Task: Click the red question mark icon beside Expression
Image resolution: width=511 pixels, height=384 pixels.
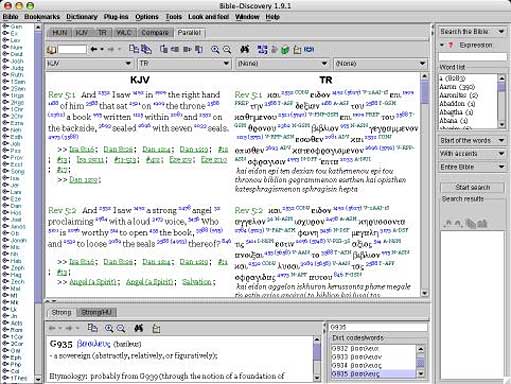Action: click(x=451, y=45)
